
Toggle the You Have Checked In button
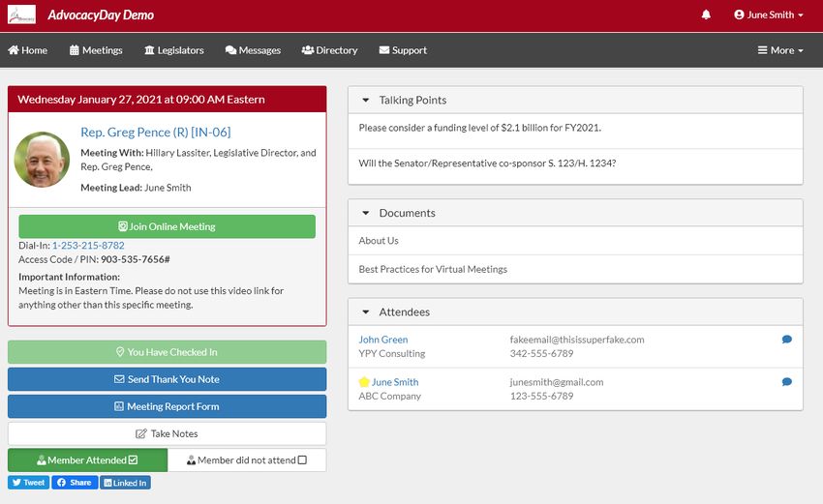167,352
